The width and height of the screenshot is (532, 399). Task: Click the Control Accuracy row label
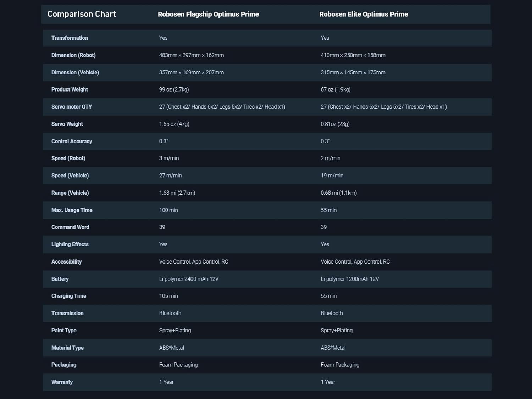point(72,141)
